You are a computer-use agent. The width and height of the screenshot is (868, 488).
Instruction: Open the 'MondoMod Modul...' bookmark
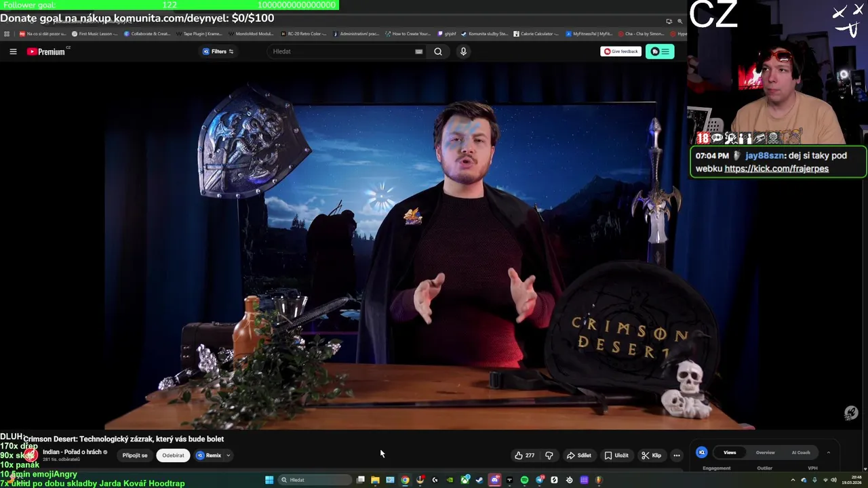251,33
